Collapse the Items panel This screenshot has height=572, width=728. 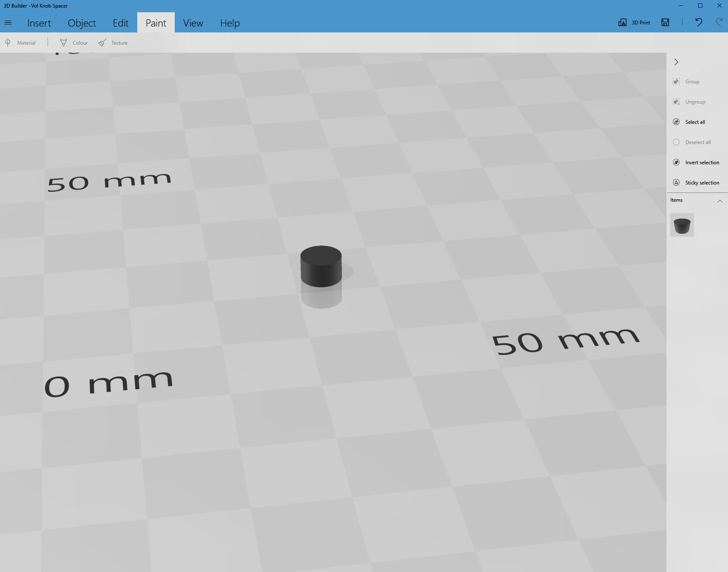coord(720,201)
